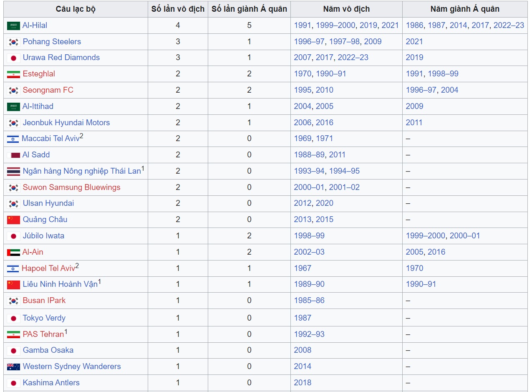
Task: Click the Chinese flag beside Quảng Châu
Action: tap(13, 220)
